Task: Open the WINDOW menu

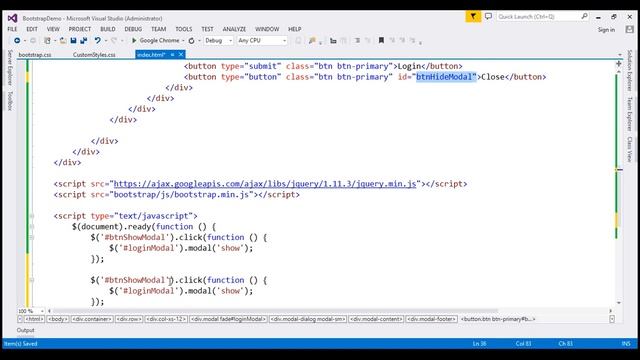Action: coord(267,29)
